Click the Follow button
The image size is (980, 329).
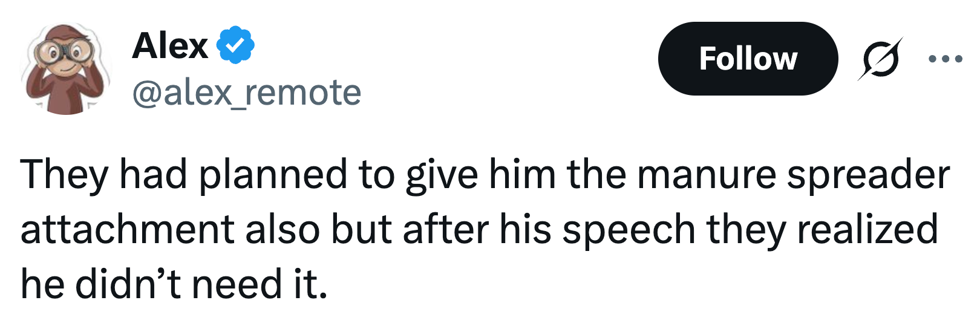(748, 59)
